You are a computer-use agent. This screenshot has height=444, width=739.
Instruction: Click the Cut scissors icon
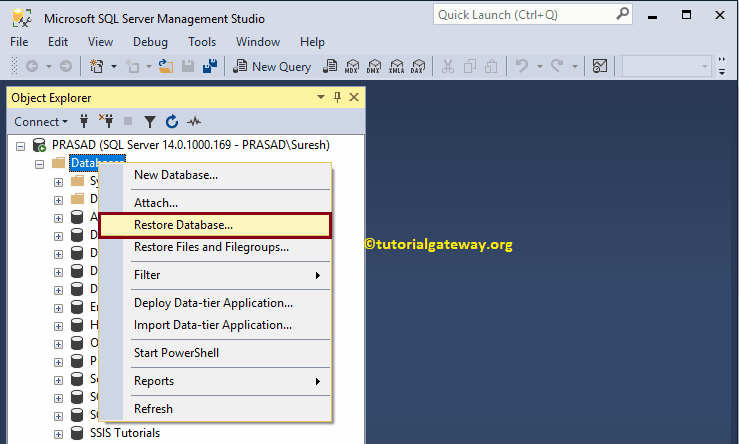448,66
